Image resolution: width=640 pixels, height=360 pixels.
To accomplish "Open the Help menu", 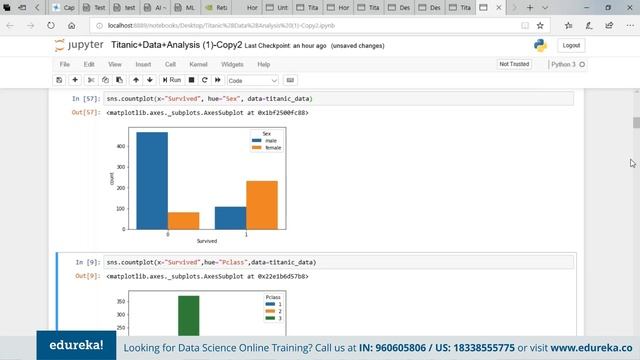I will (x=264, y=64).
